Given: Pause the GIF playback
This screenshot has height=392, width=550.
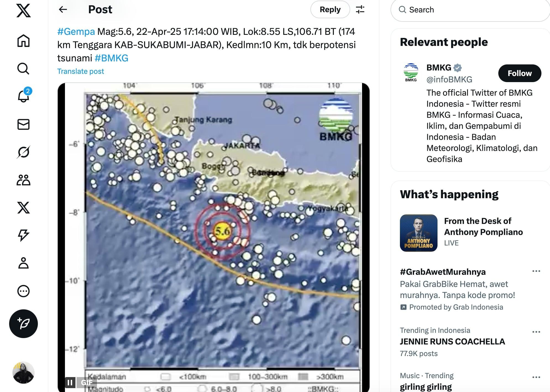Looking at the screenshot, I should (x=70, y=383).
